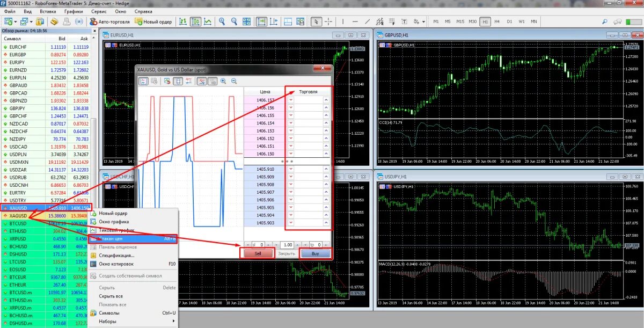Select GBPJPY row in Market Watch
This screenshot has height=328, width=644.
pos(46,108)
